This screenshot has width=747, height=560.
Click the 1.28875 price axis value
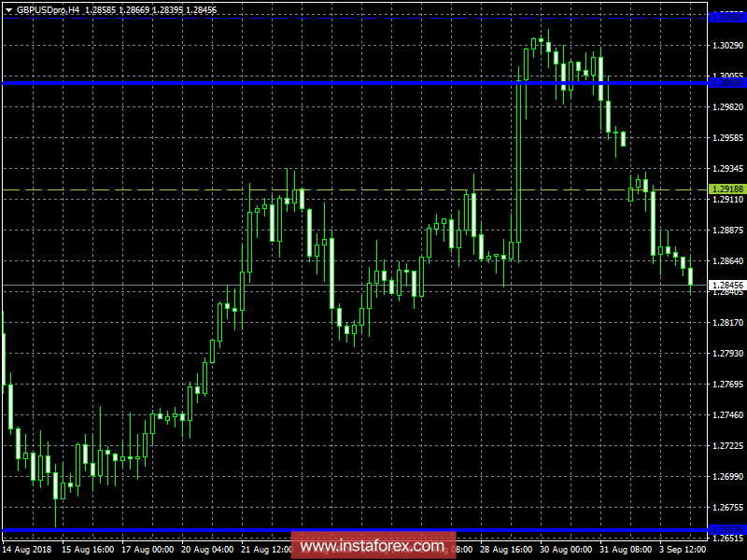click(x=728, y=230)
